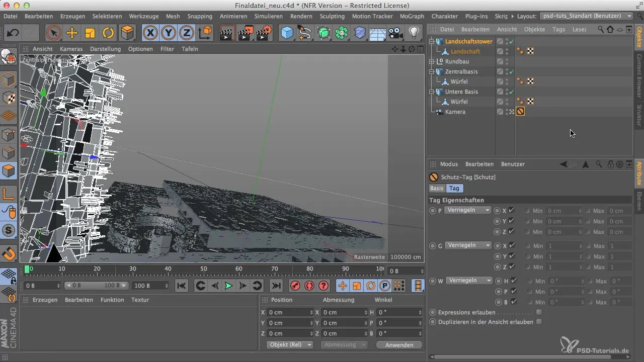The height and width of the screenshot is (362, 644).
Task: Toggle W lock H checkbox
Action: coord(514,281)
